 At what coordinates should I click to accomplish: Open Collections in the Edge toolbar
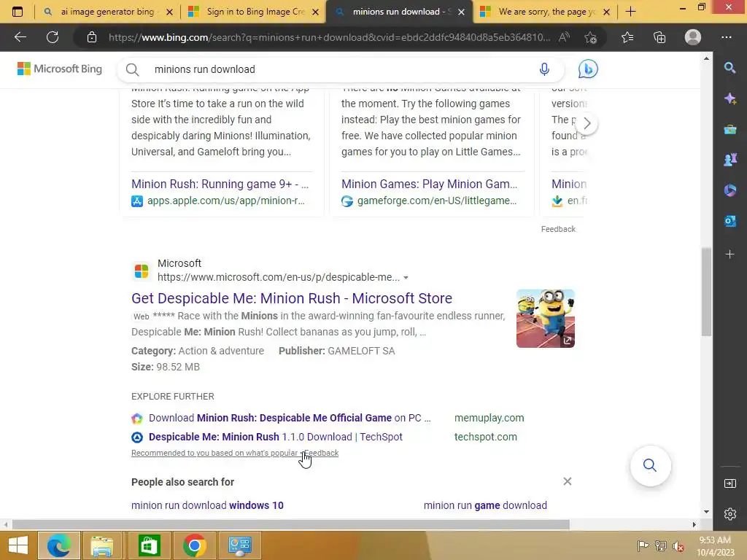pyautogui.click(x=659, y=37)
